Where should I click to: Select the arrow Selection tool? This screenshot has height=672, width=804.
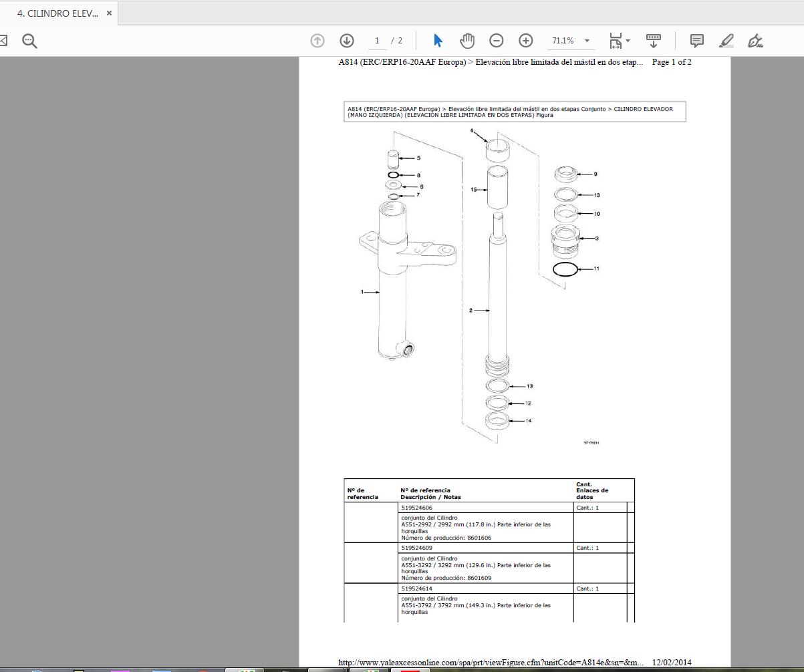(437, 40)
